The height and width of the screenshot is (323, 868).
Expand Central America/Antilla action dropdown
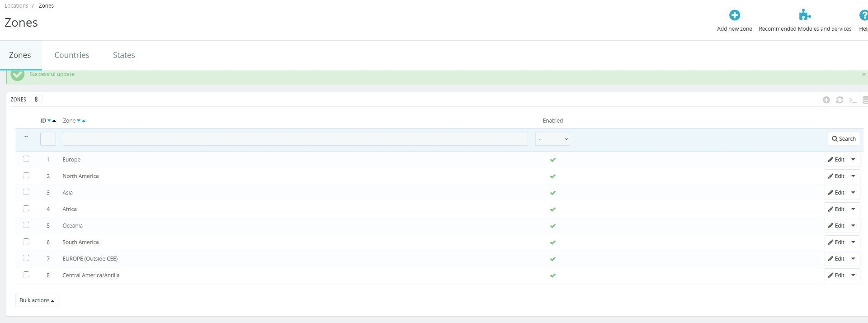853,275
